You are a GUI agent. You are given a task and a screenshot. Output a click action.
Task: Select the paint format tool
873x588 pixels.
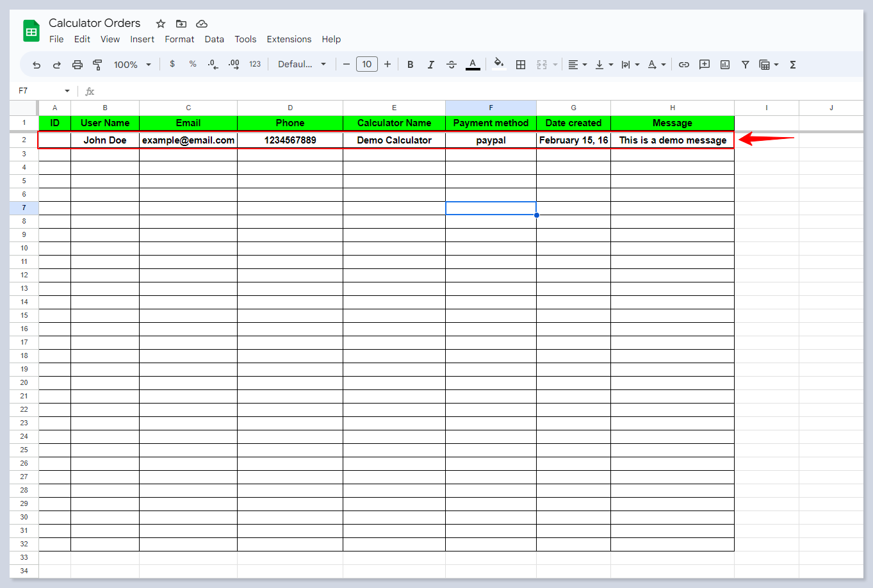97,65
